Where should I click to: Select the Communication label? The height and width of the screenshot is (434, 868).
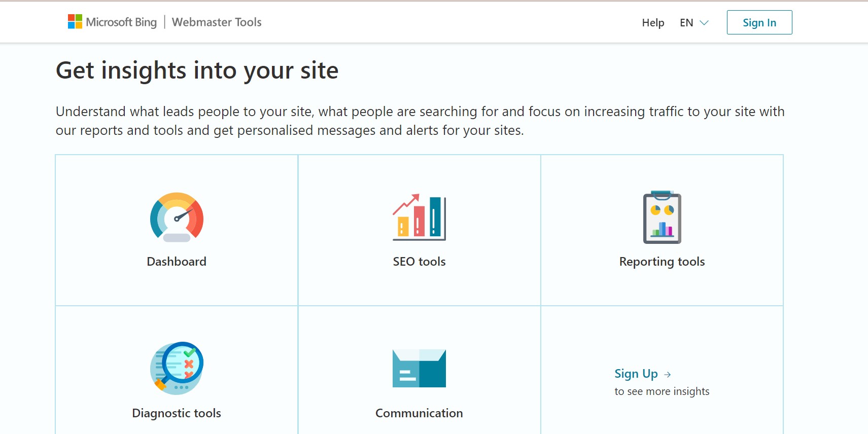419,413
